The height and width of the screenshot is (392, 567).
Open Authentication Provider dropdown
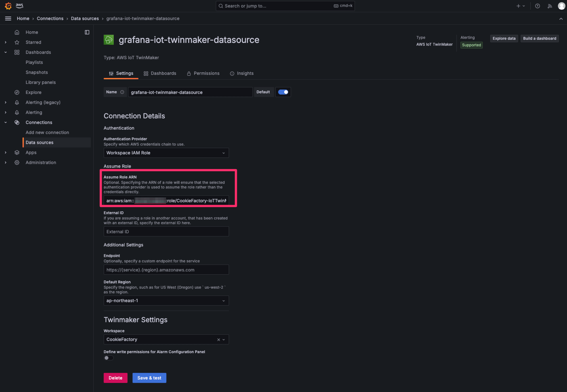coord(166,153)
